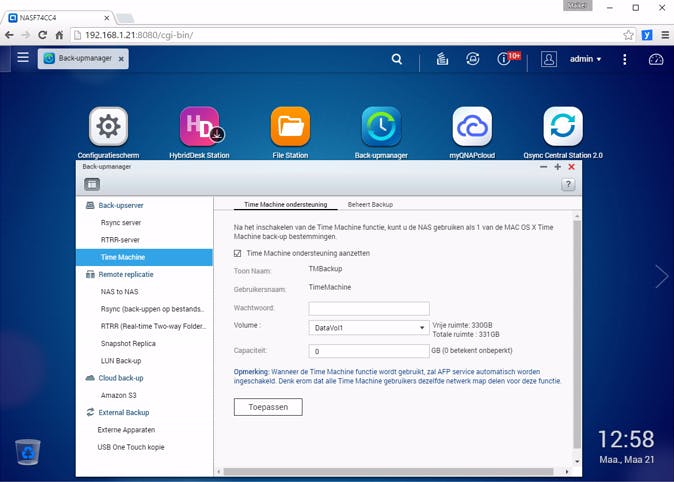Toggle Time Machine ondersteuning aanzetten checkbox
Image resolution: width=674 pixels, height=482 pixels.
tap(237, 253)
